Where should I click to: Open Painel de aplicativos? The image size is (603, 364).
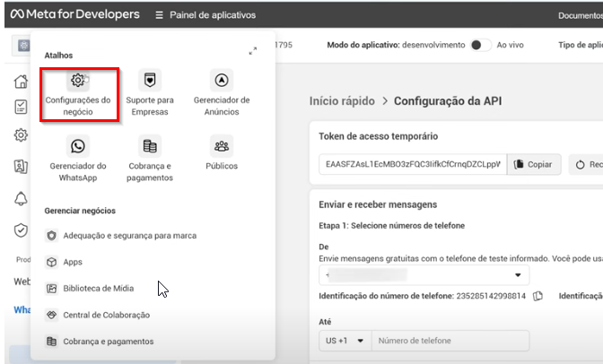point(213,15)
